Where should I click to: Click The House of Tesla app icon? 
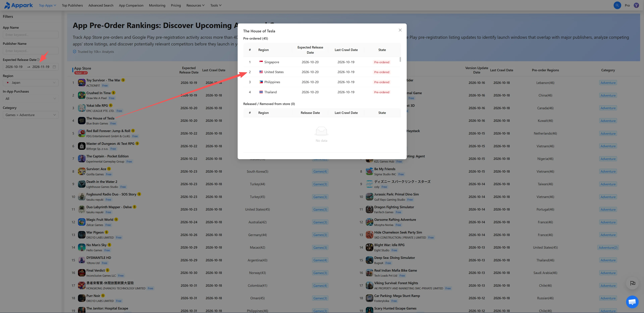click(82, 121)
